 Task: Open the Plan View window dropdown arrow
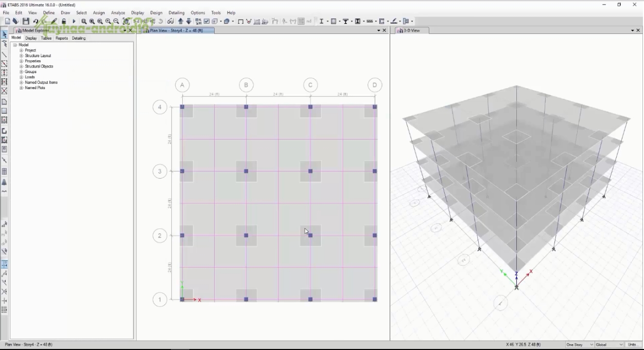point(378,30)
